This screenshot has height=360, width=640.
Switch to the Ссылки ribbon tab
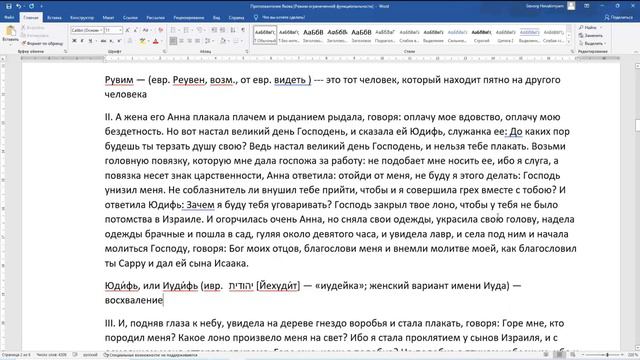point(130,18)
